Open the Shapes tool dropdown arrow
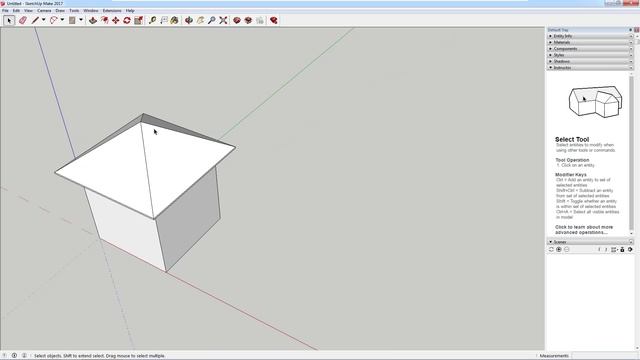The height and width of the screenshot is (360, 640). pos(81,20)
